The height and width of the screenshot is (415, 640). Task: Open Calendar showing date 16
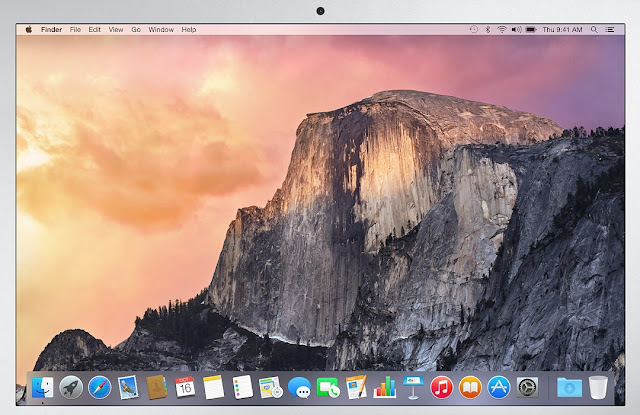(x=185, y=387)
